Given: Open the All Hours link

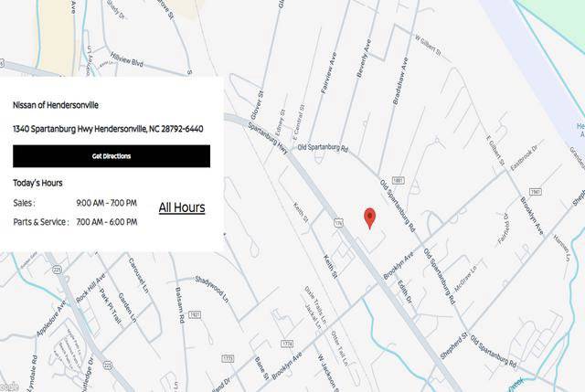Looking at the screenshot, I should (x=182, y=207).
